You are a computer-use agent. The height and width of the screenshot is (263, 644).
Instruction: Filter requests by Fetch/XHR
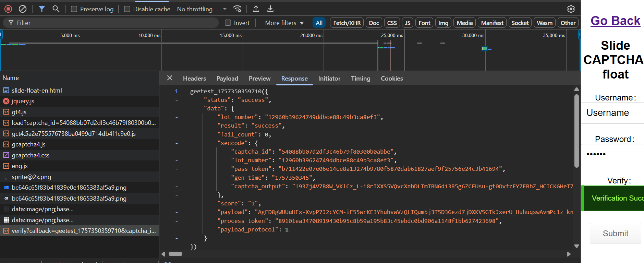click(347, 23)
